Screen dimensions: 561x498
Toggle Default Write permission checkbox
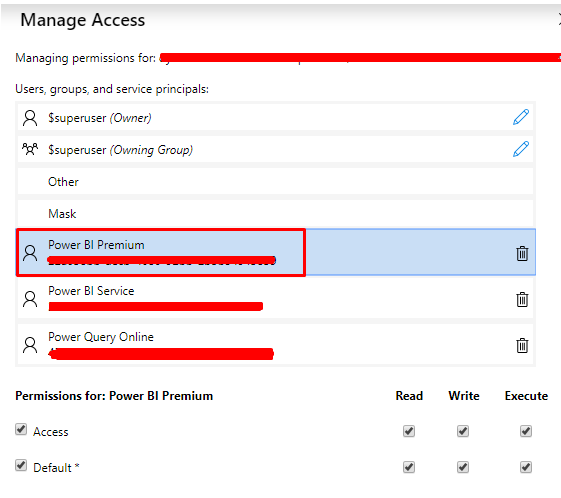[x=463, y=467]
